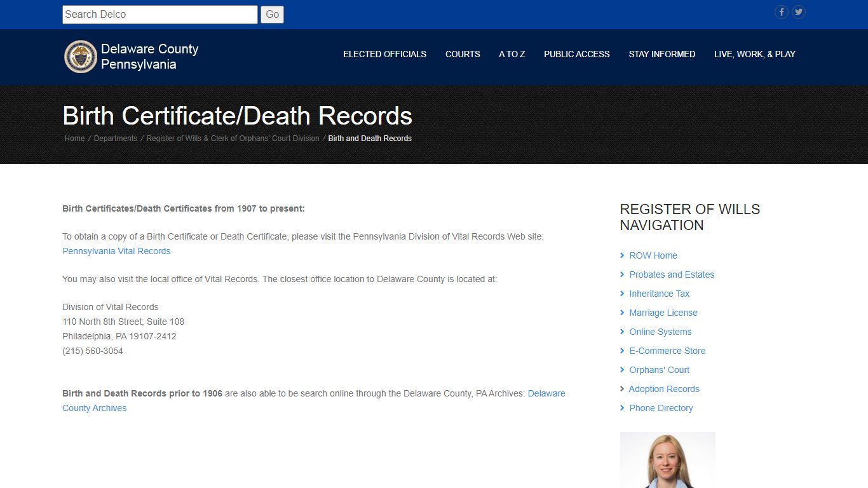The image size is (868, 488).
Task: Open Online Systems sidebar link
Action: [660, 332]
